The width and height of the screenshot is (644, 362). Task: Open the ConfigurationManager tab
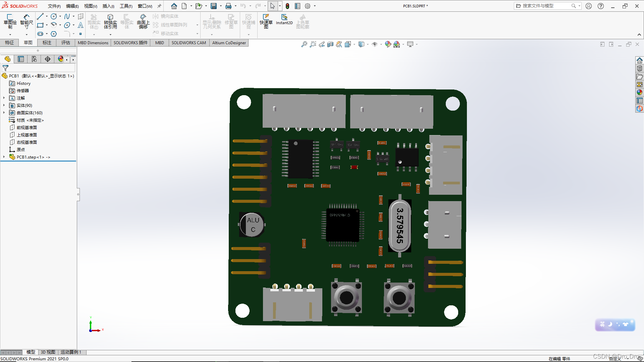click(34, 59)
